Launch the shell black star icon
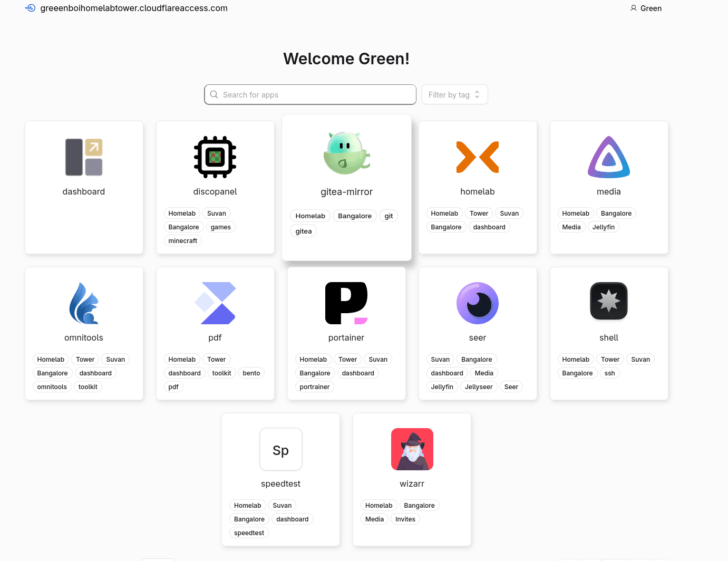Screen dimensions: 728x561 point(609,301)
